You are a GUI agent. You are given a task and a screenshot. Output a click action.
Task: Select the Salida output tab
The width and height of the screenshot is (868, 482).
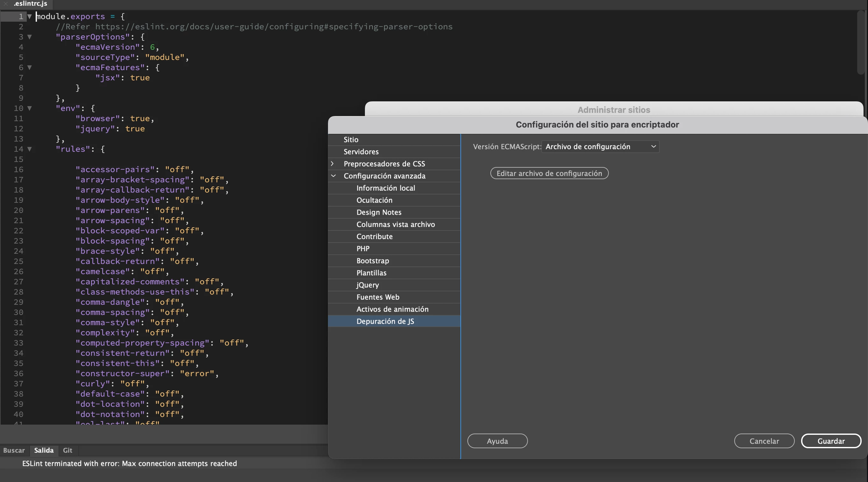point(44,450)
